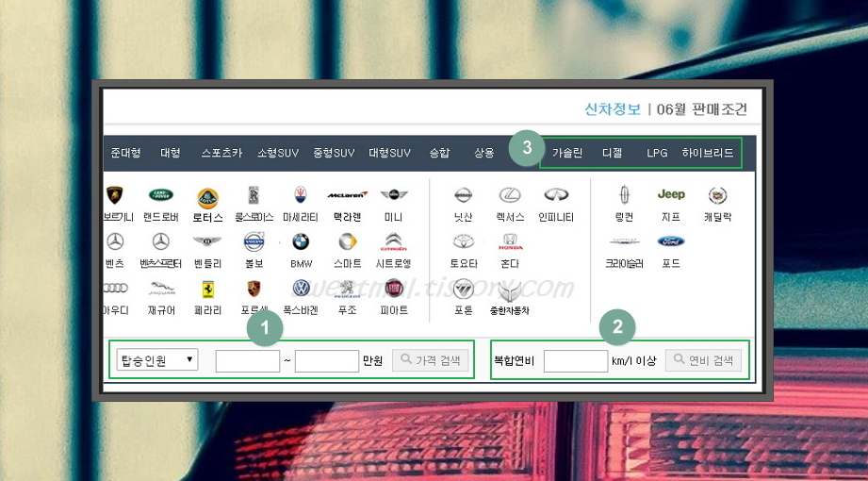Image resolution: width=868 pixels, height=481 pixels.
Task: Pick the MINI winged logo
Action: (x=394, y=194)
